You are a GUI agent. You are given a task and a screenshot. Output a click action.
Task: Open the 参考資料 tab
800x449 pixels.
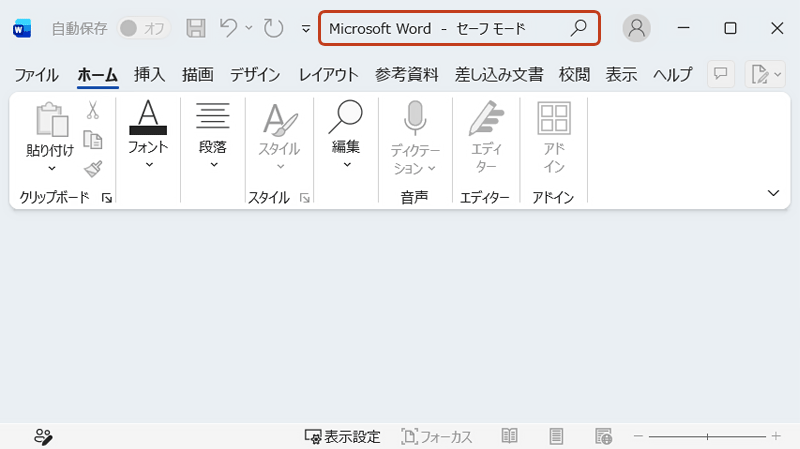[407, 75]
